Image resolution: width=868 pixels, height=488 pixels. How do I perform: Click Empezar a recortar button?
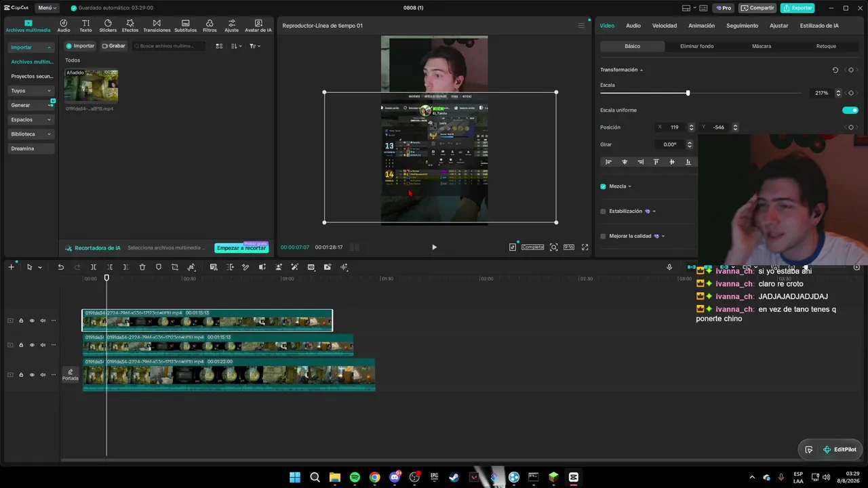(241, 248)
